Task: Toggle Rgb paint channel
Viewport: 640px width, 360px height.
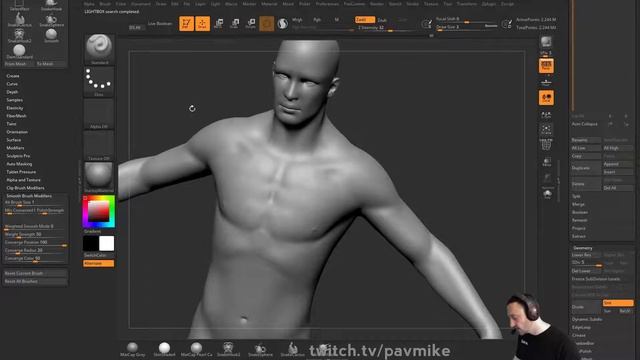Action: pyautogui.click(x=317, y=20)
